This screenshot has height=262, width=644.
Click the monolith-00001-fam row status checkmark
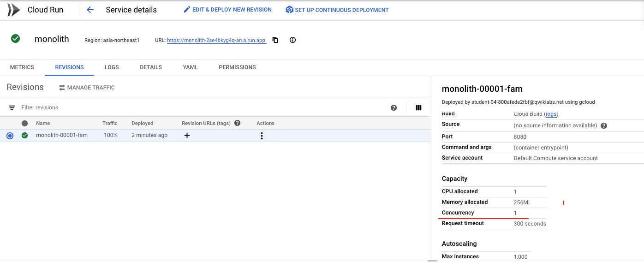[25, 136]
